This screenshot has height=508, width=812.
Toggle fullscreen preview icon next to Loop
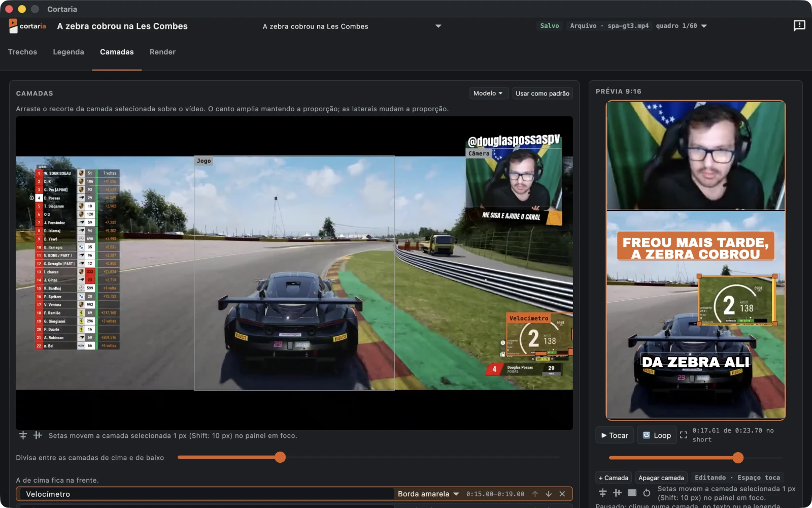click(x=684, y=435)
